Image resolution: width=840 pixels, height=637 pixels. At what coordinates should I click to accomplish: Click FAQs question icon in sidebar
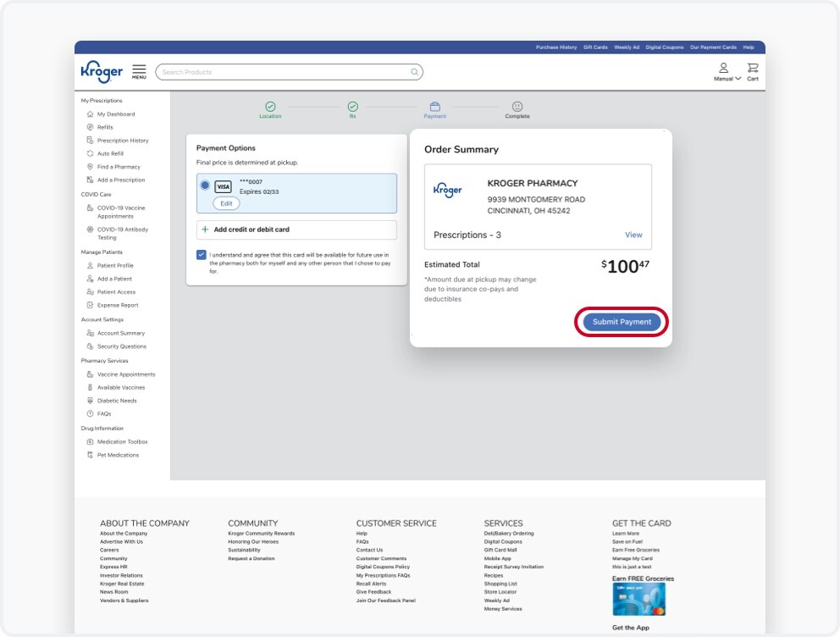click(x=90, y=413)
